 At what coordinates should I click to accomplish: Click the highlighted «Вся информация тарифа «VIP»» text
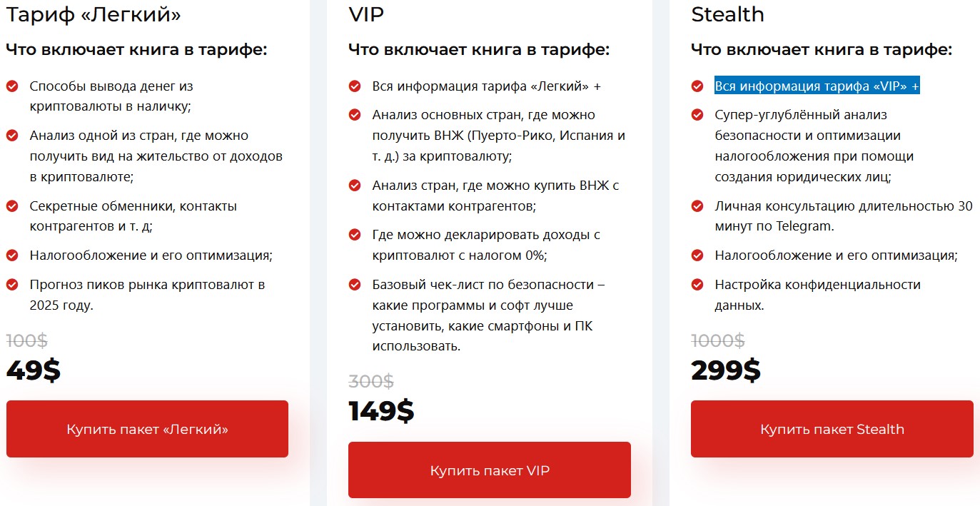(x=817, y=86)
